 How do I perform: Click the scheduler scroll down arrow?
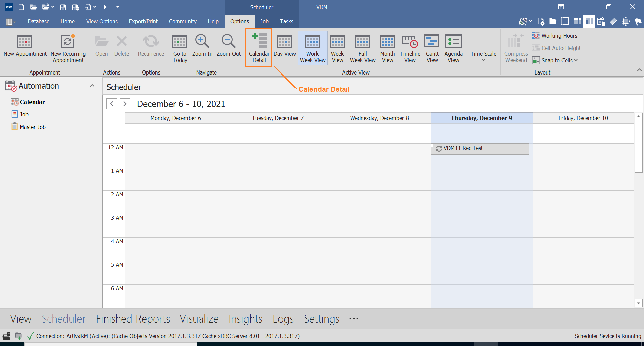[x=638, y=303]
